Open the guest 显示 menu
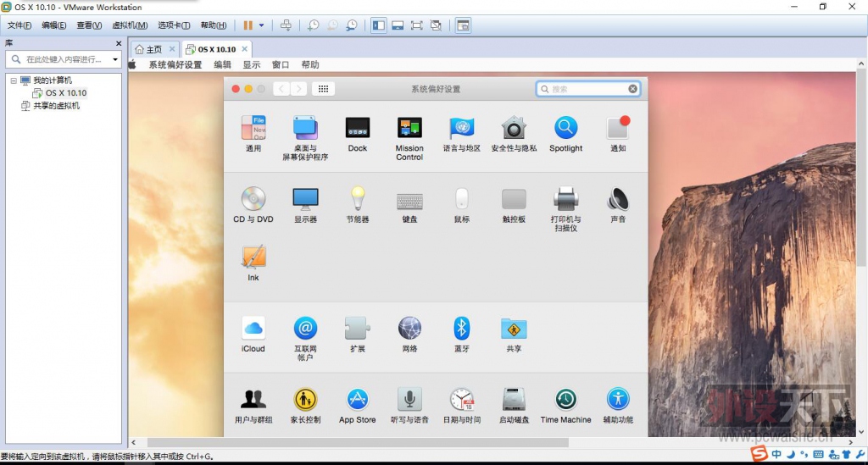Image resolution: width=868 pixels, height=465 pixels. [x=251, y=64]
